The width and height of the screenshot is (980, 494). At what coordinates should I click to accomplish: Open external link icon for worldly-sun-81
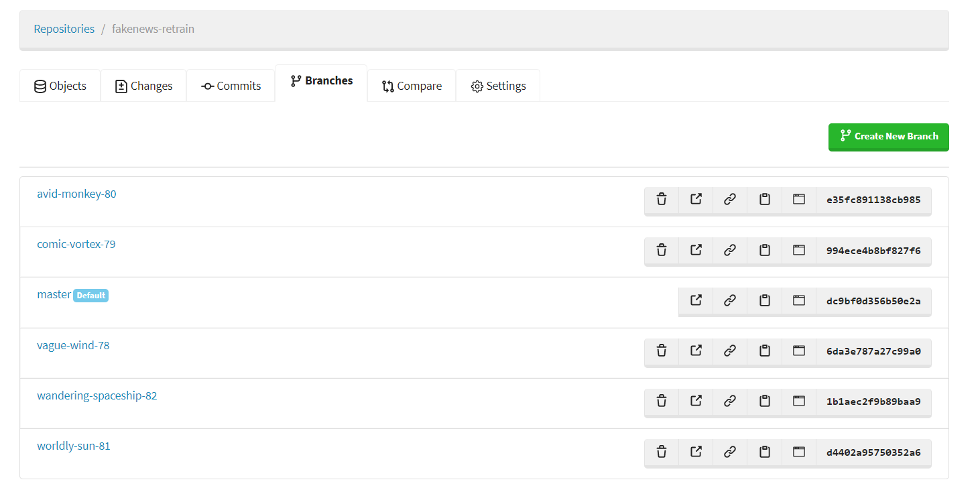pos(696,452)
